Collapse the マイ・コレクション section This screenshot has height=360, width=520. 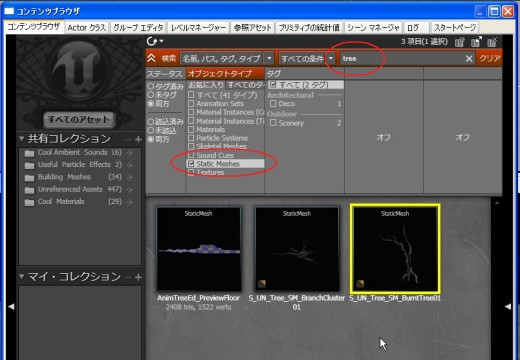coord(22,276)
